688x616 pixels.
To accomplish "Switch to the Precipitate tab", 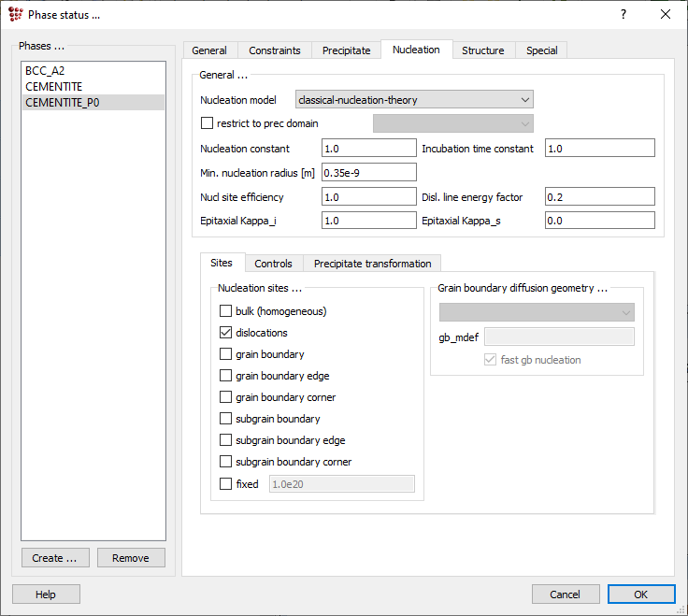I will pos(346,50).
